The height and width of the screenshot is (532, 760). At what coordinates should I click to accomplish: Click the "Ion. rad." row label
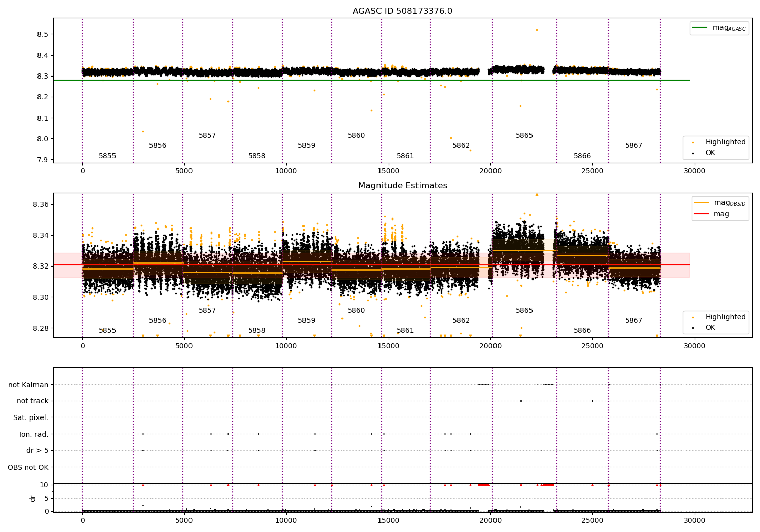click(x=34, y=434)
